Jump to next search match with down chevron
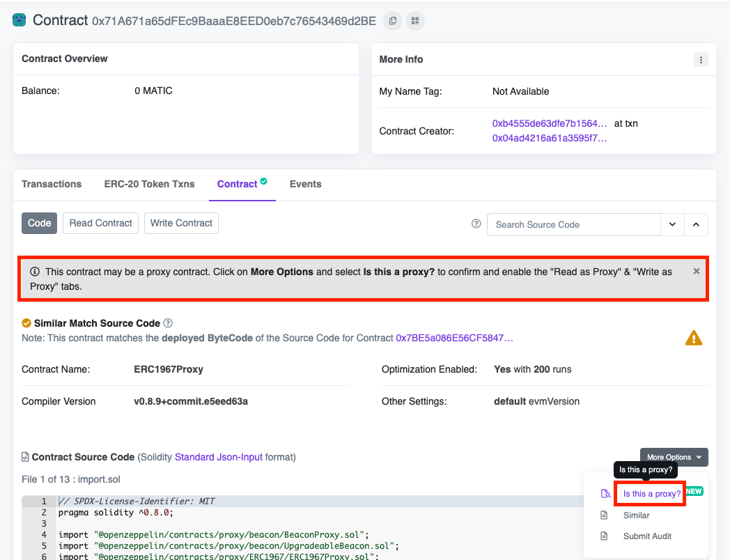Screen dimensions: 730x560 [x=672, y=224]
